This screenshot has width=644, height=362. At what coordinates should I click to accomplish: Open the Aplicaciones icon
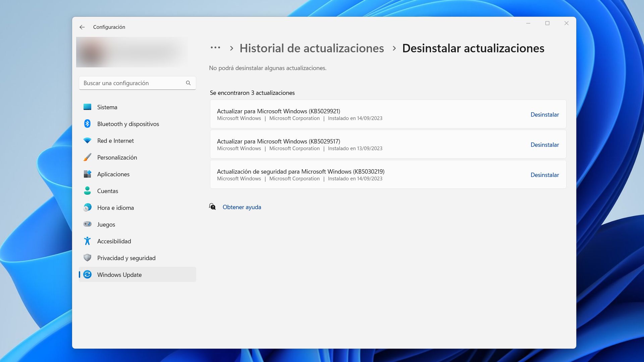coord(87,174)
